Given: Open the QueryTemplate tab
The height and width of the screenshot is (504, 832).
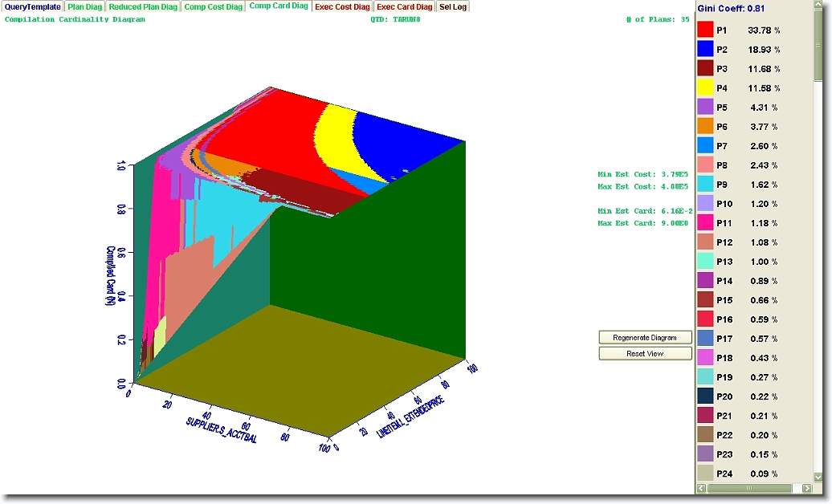Looking at the screenshot, I should pyautogui.click(x=32, y=6).
